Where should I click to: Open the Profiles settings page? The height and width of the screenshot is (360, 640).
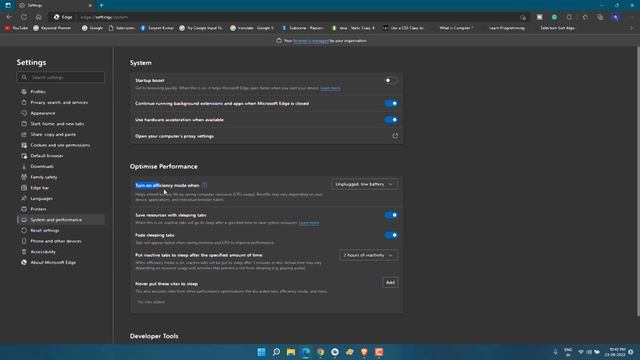pyautogui.click(x=38, y=92)
